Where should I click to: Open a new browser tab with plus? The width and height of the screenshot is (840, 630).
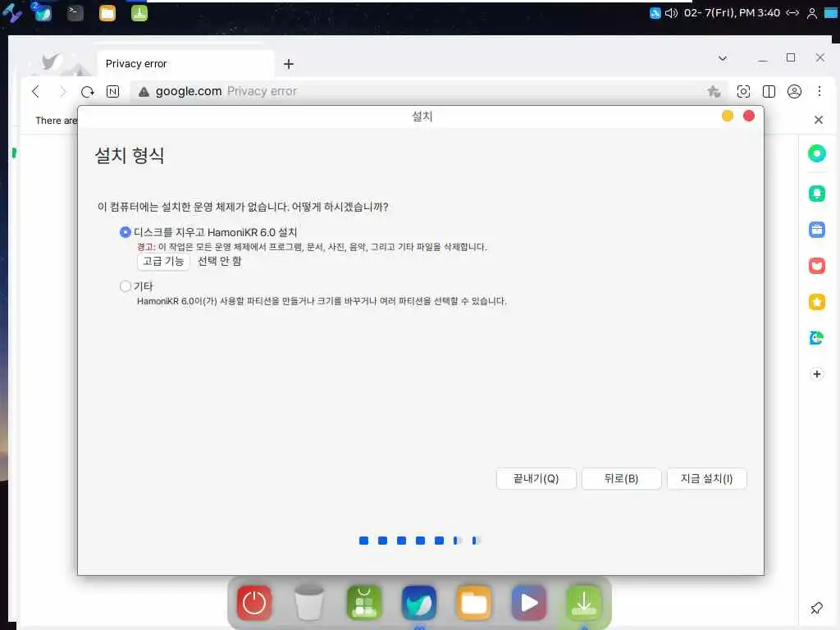[289, 64]
